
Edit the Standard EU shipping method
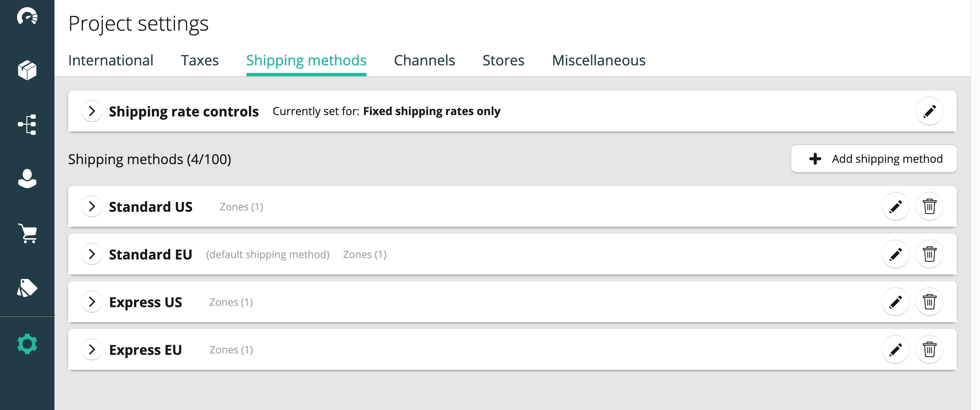click(x=895, y=254)
